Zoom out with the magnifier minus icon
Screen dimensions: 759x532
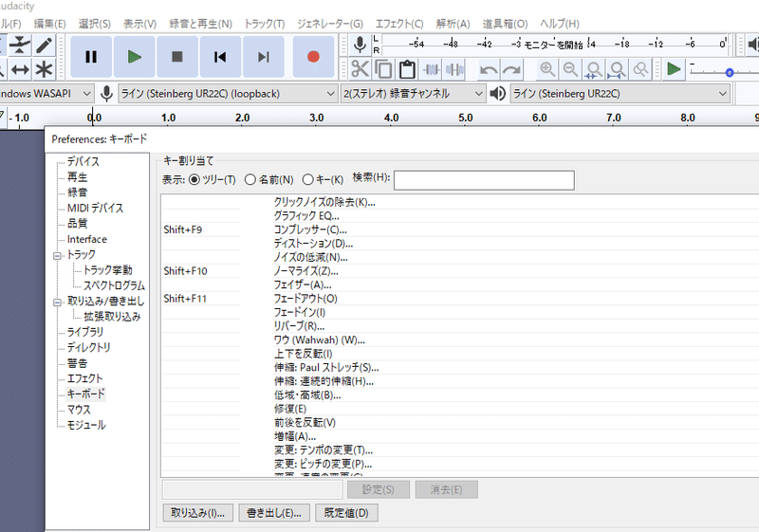[570, 69]
